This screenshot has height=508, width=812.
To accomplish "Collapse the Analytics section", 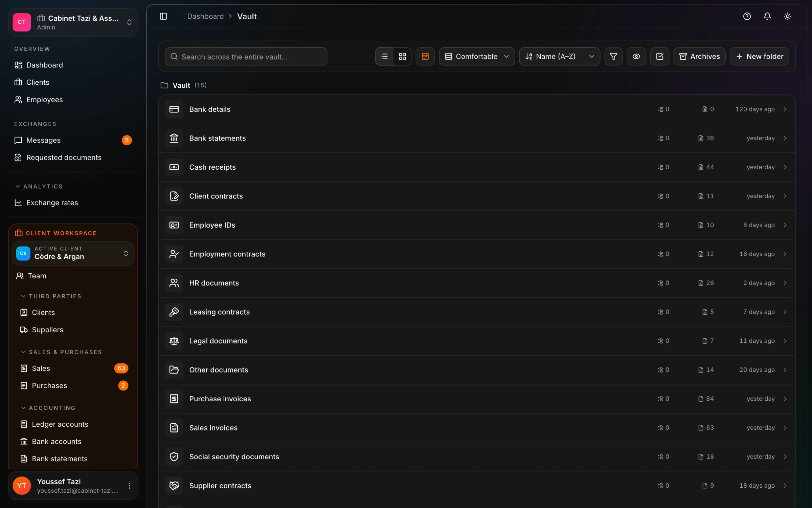I will point(39,186).
